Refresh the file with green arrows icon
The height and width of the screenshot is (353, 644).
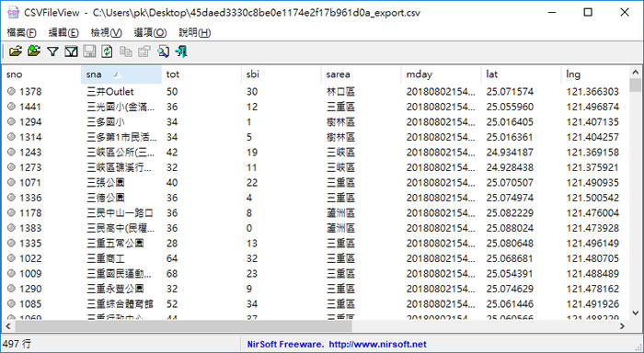pos(108,51)
